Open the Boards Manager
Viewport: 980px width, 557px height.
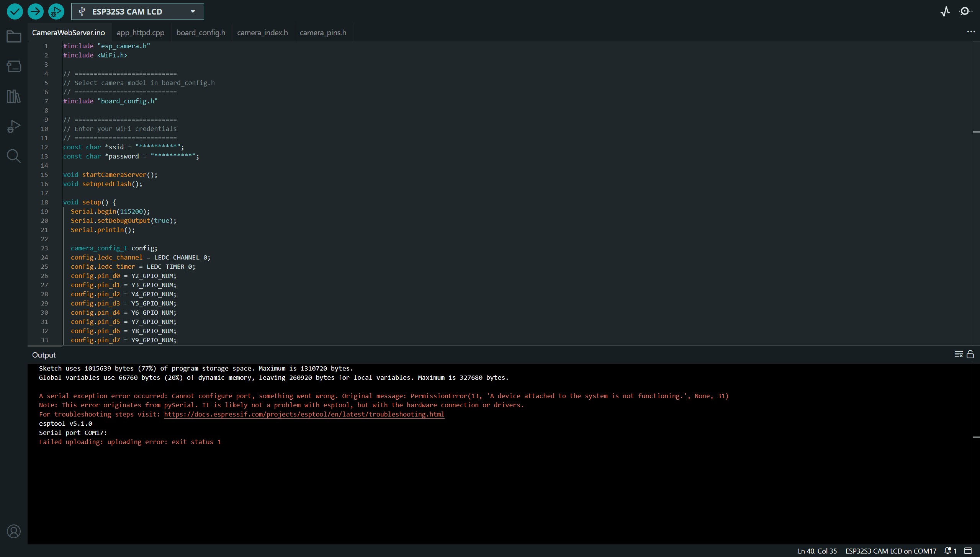point(13,66)
